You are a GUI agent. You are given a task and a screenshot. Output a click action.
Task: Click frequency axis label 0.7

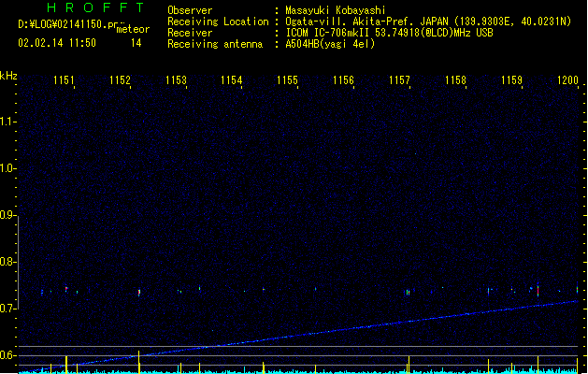point(7,309)
